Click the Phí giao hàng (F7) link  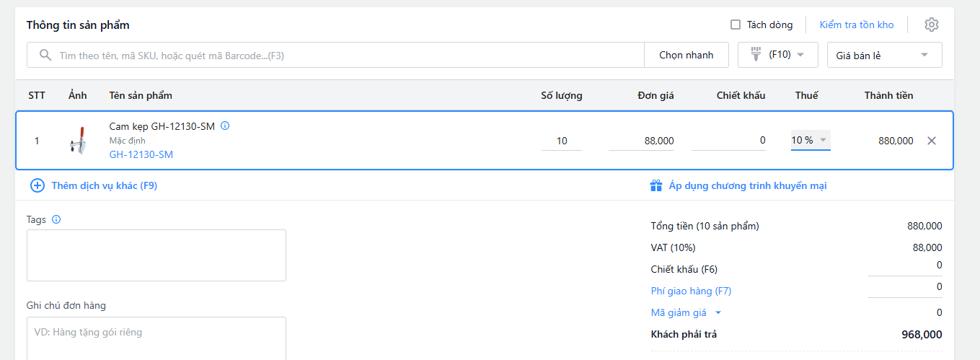click(x=691, y=291)
